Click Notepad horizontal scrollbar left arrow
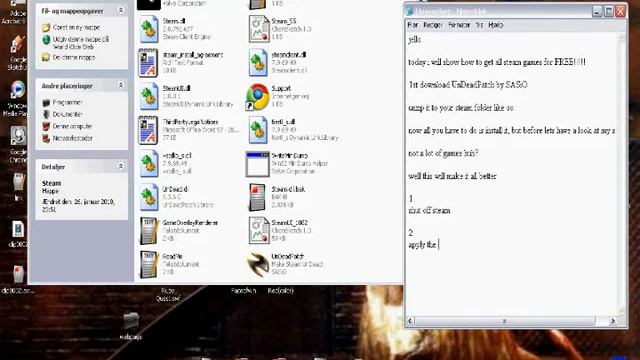 click(411, 321)
